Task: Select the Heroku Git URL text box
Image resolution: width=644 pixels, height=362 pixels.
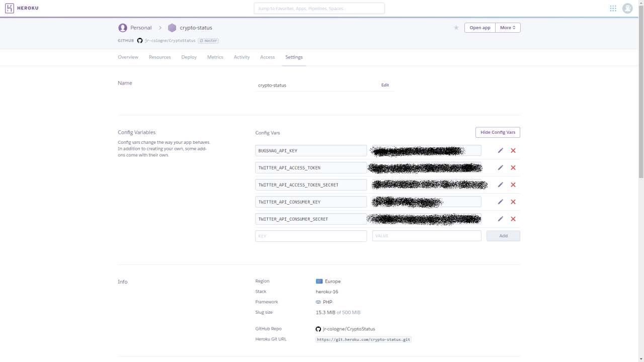Action: pos(363,339)
